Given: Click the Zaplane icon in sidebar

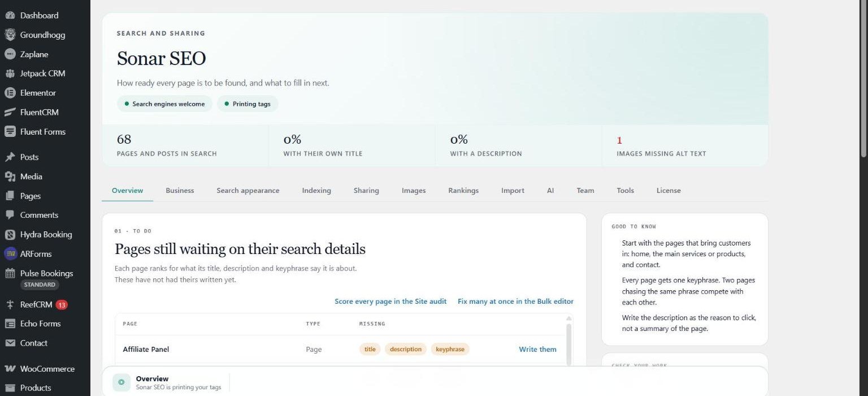Looking at the screenshot, I should pyautogui.click(x=10, y=54).
